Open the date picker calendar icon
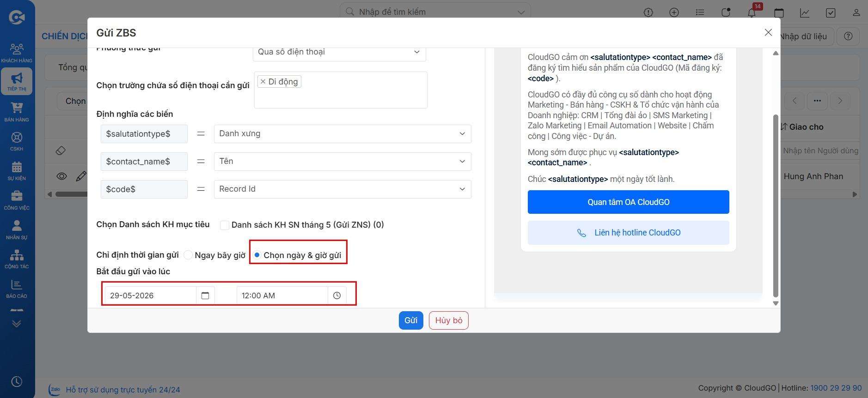Image resolution: width=868 pixels, height=398 pixels. 205,295
